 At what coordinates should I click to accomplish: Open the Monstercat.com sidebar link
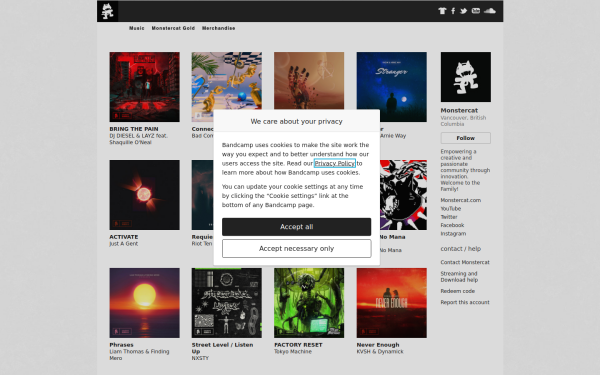pos(460,200)
